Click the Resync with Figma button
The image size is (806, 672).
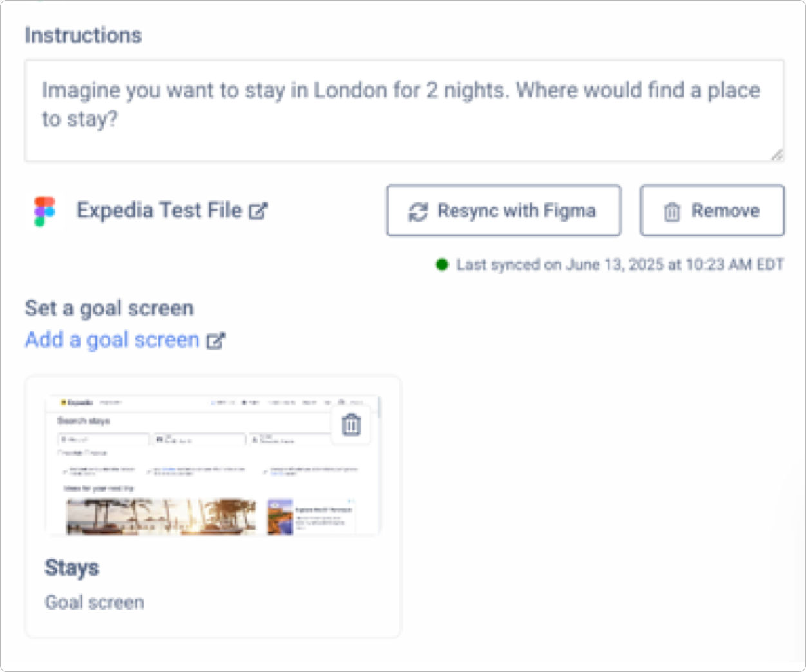(504, 211)
